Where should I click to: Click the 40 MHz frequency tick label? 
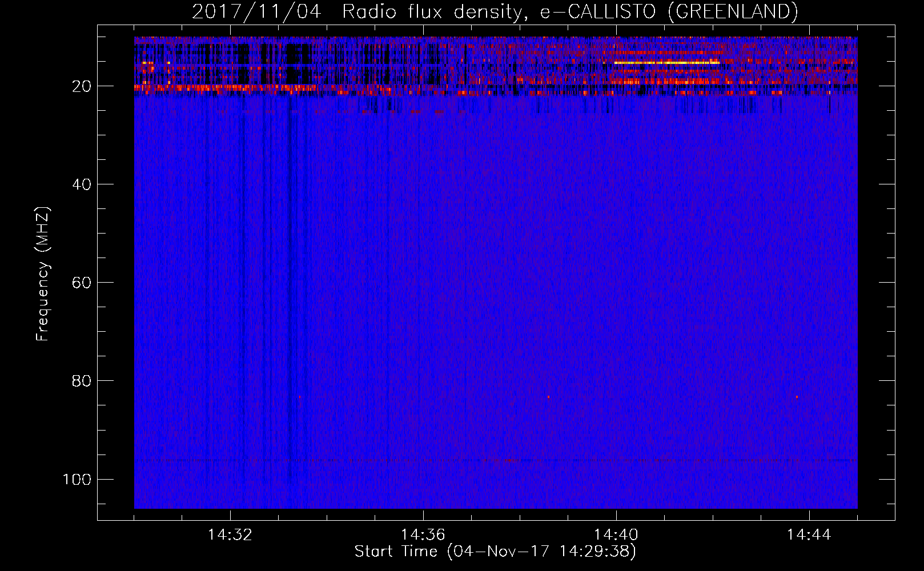point(82,184)
